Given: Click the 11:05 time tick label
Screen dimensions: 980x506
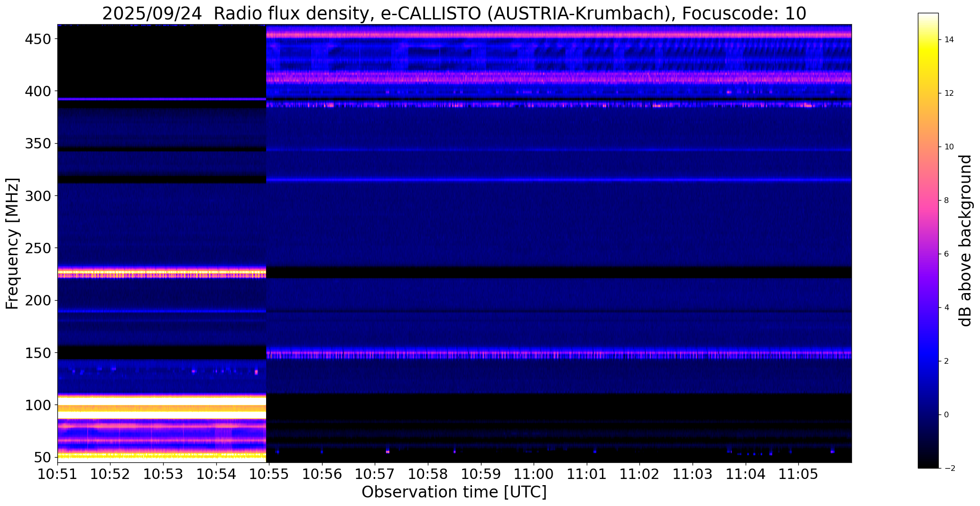Looking at the screenshot, I should point(798,474).
